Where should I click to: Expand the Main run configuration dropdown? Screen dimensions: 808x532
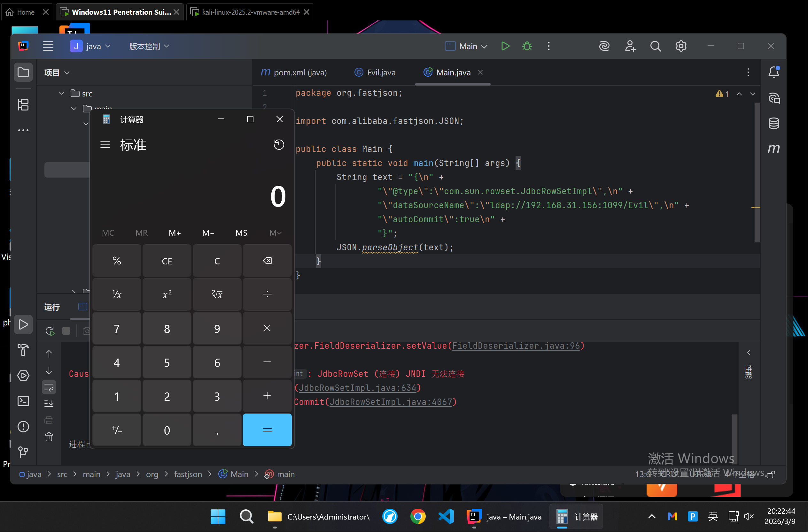[x=484, y=47]
